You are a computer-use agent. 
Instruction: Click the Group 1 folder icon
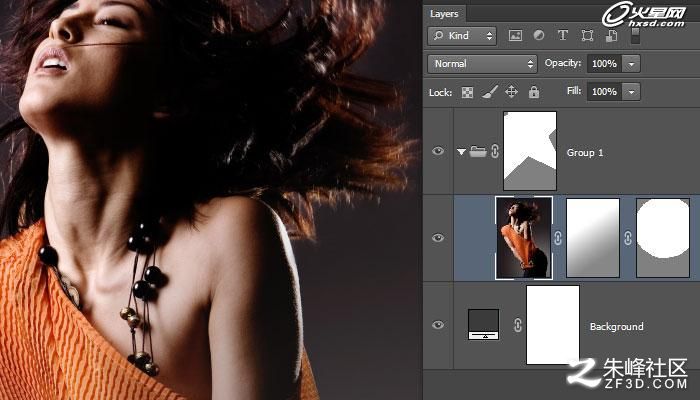click(478, 151)
